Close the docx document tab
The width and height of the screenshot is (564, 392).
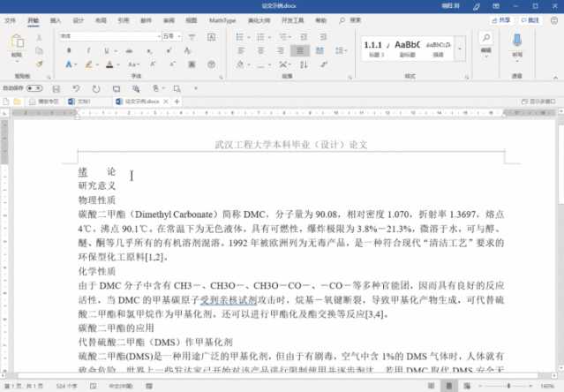[x=166, y=102]
